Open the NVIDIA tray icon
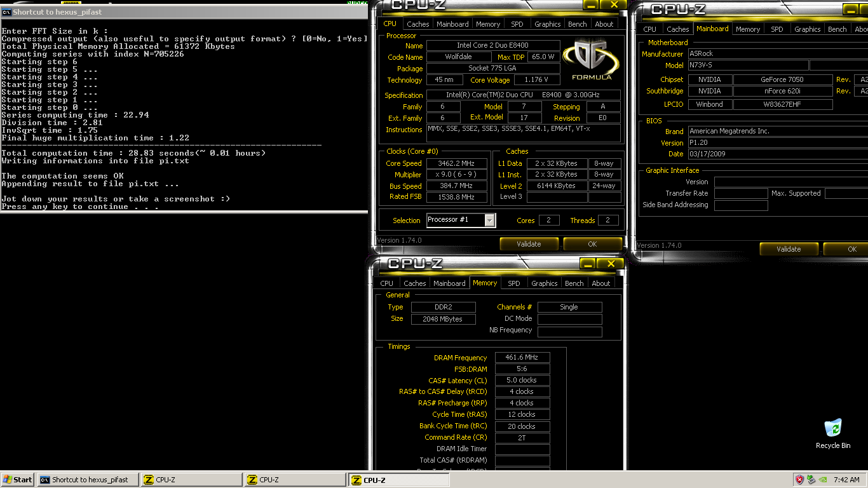 823,480
